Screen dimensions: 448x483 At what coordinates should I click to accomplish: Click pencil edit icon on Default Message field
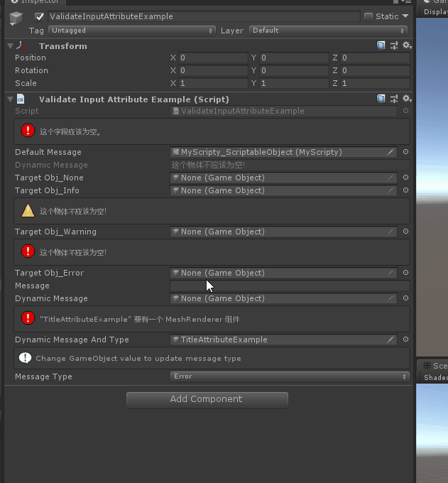pyautogui.click(x=390, y=152)
